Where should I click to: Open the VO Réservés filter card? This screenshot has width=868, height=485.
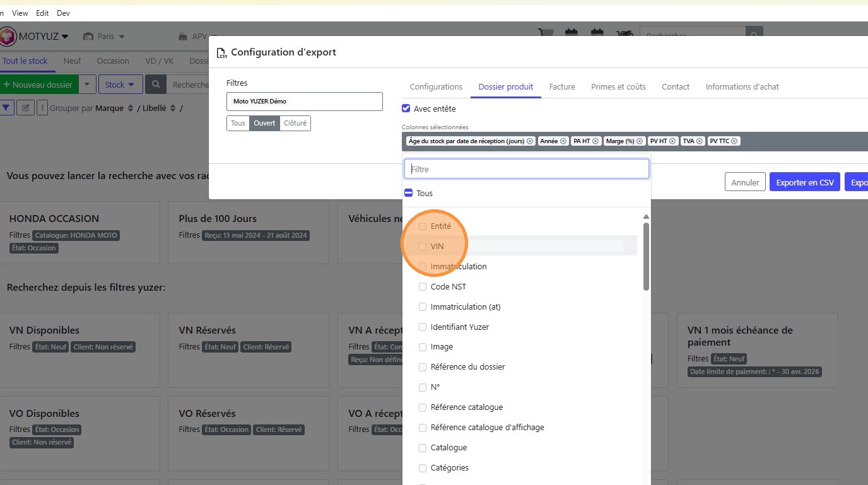point(249,433)
